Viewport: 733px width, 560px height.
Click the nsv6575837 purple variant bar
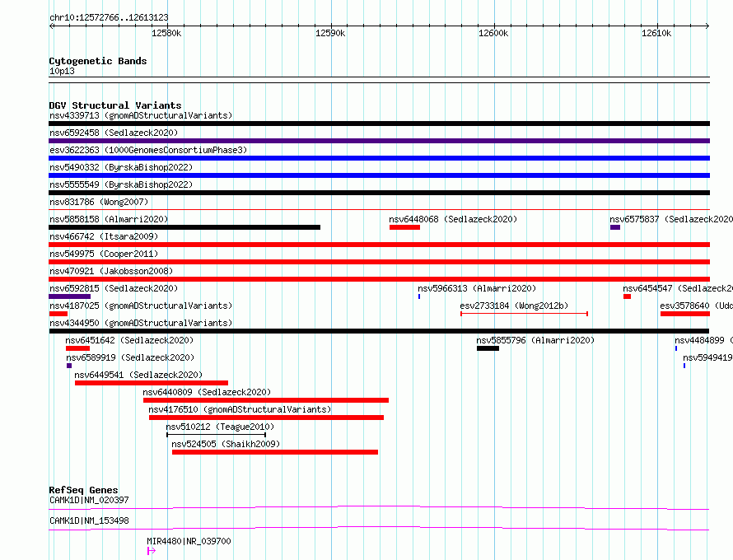615,227
